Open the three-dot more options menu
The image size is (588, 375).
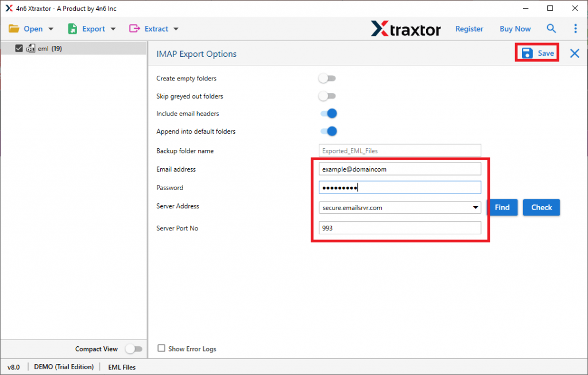point(575,29)
